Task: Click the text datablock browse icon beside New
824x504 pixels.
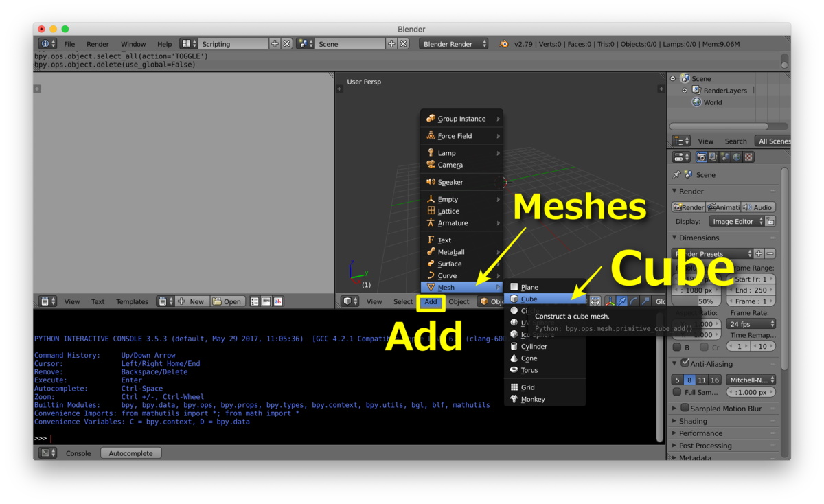Action: (165, 301)
